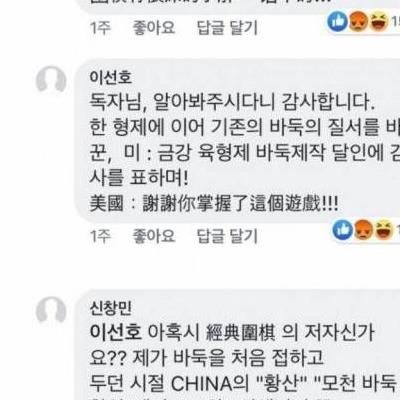Open the thumbs-up reaction on 이선호's comment
The height and width of the screenshot is (400, 400).
343,230
